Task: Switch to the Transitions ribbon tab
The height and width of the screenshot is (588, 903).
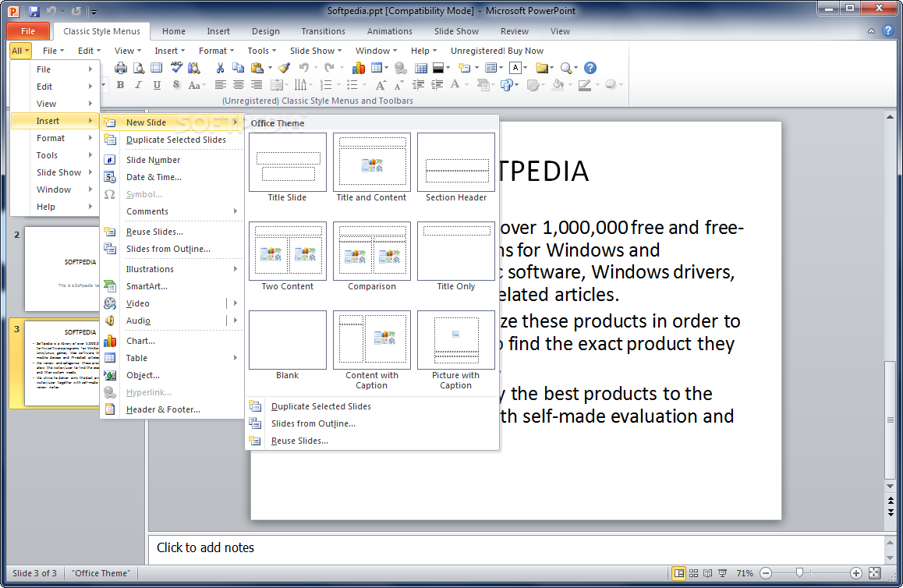Action: (323, 31)
